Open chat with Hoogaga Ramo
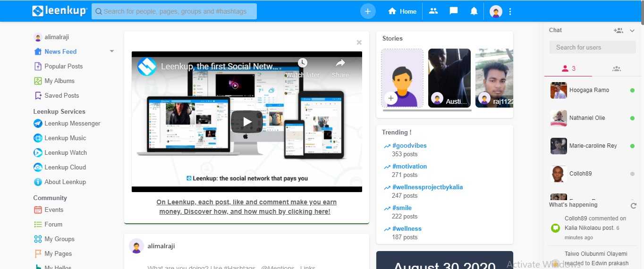Image resolution: width=644 pixels, height=269 pixels. click(592, 90)
